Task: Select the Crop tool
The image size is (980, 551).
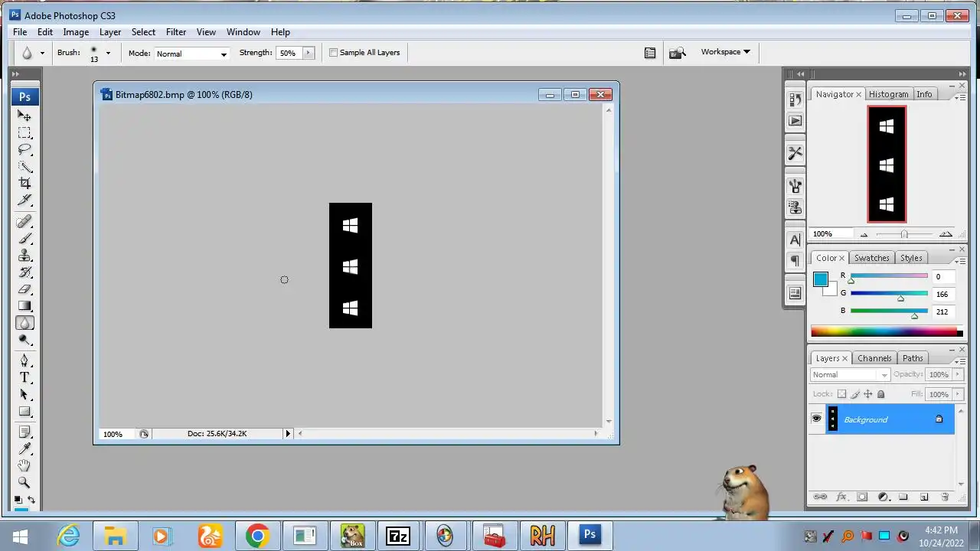Action: click(24, 183)
